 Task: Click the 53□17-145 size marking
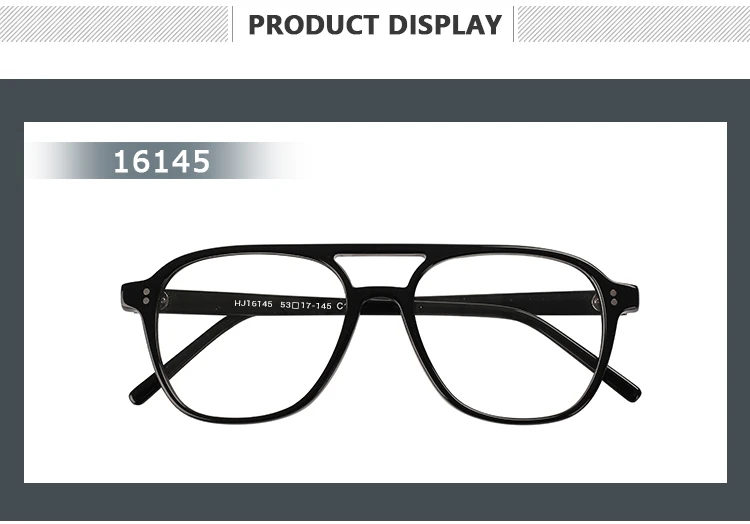(306, 305)
